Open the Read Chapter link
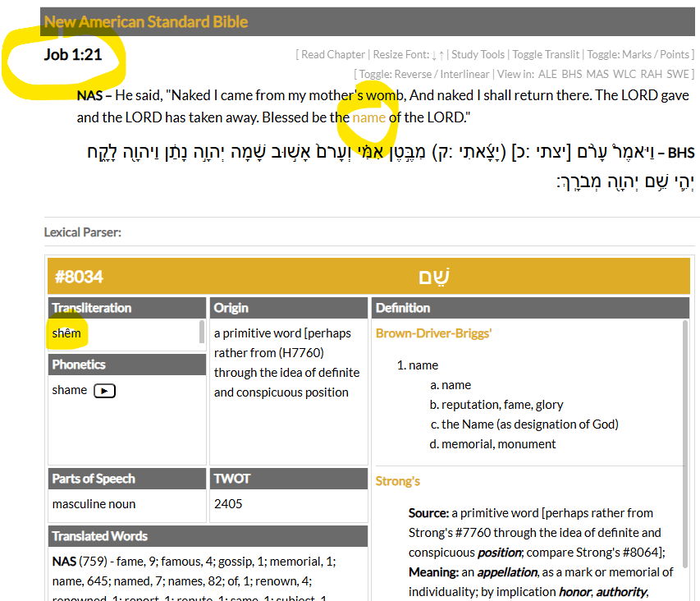 (333, 55)
